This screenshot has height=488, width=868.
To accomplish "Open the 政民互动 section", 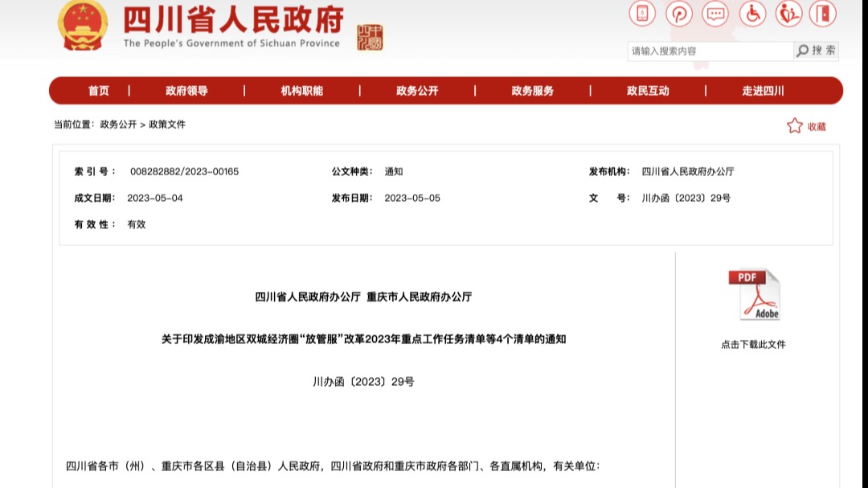I will [x=649, y=90].
